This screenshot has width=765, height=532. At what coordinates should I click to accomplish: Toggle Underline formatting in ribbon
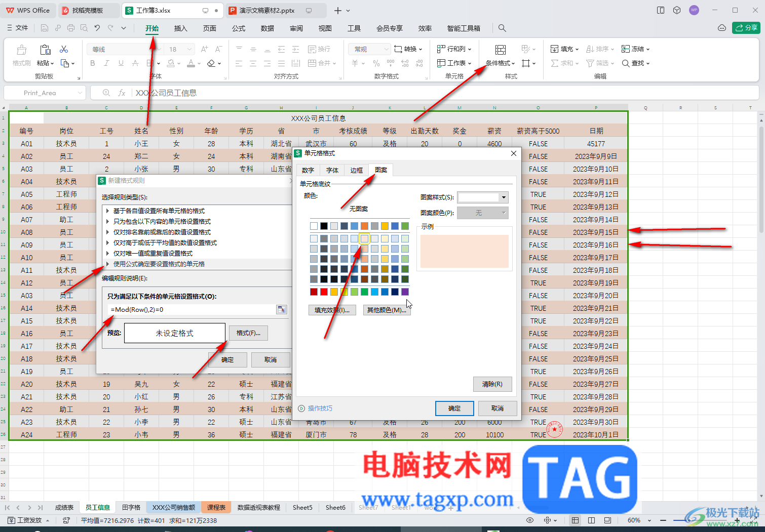[121, 63]
